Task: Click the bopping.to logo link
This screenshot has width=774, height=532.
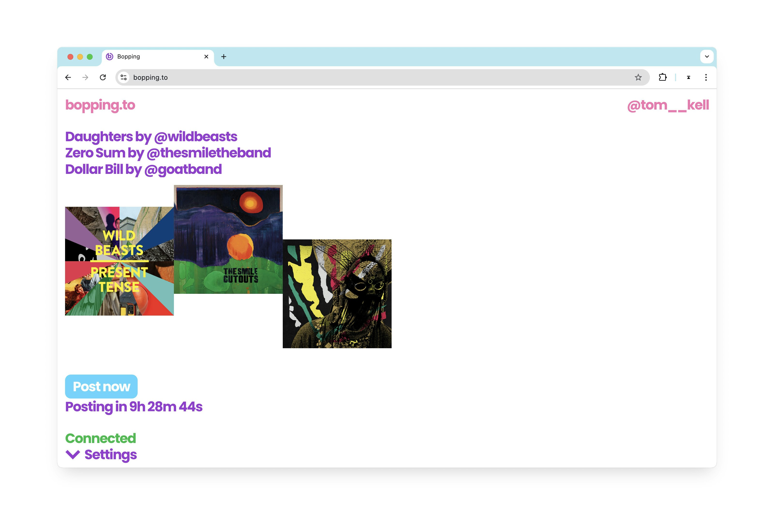Action: pyautogui.click(x=100, y=105)
